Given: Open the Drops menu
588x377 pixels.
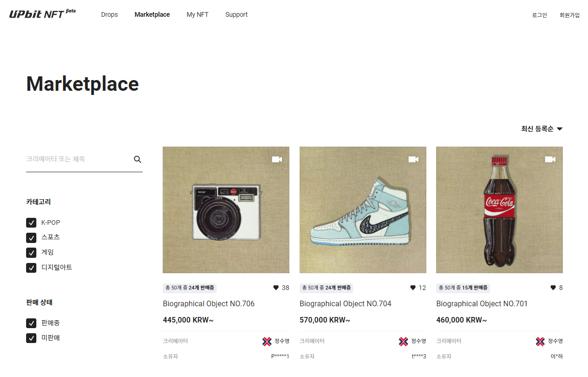Looking at the screenshot, I should (109, 14).
